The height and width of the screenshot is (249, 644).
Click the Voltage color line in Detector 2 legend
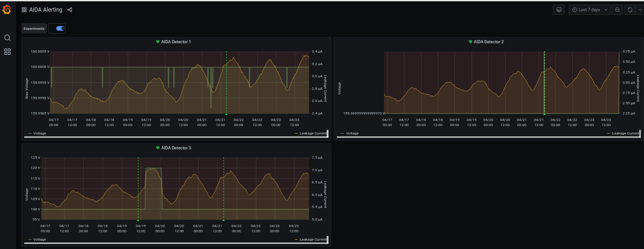342,134
